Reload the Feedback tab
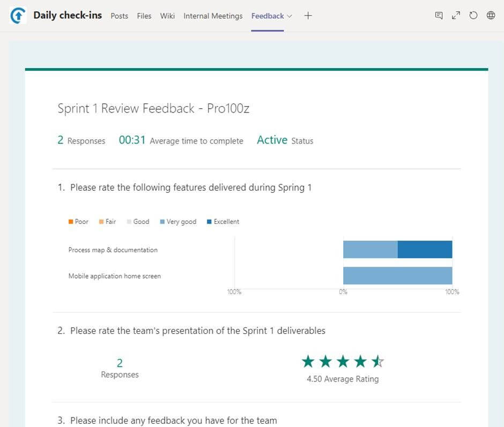The width and height of the screenshot is (504, 427). coord(473,16)
